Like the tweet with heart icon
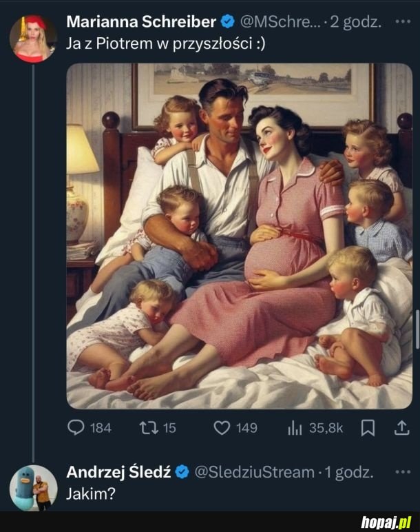Screen dimensions: 420x532 [x=222, y=428]
